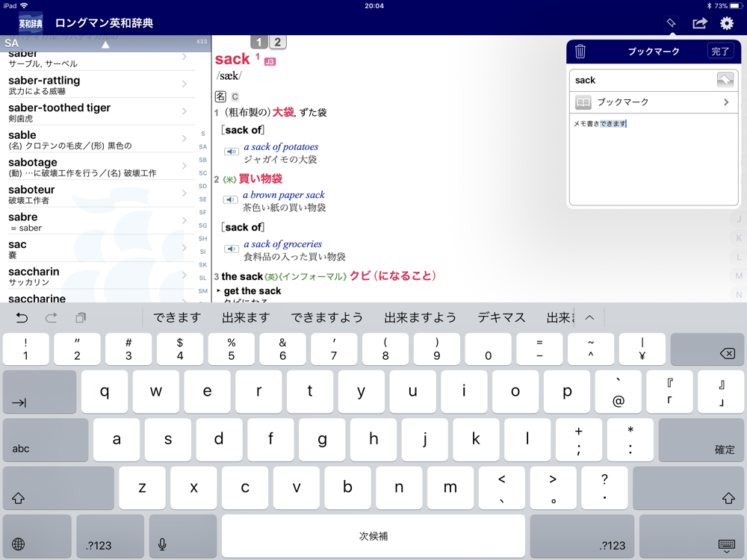This screenshot has width=747, height=560.
Task: Tap the memo text area メモ書きできます
Action: click(x=654, y=160)
